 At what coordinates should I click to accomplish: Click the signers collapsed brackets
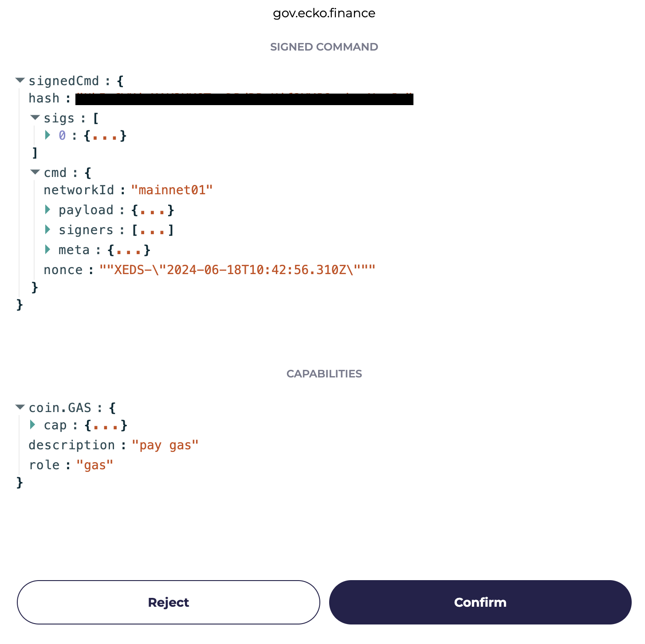point(153,230)
